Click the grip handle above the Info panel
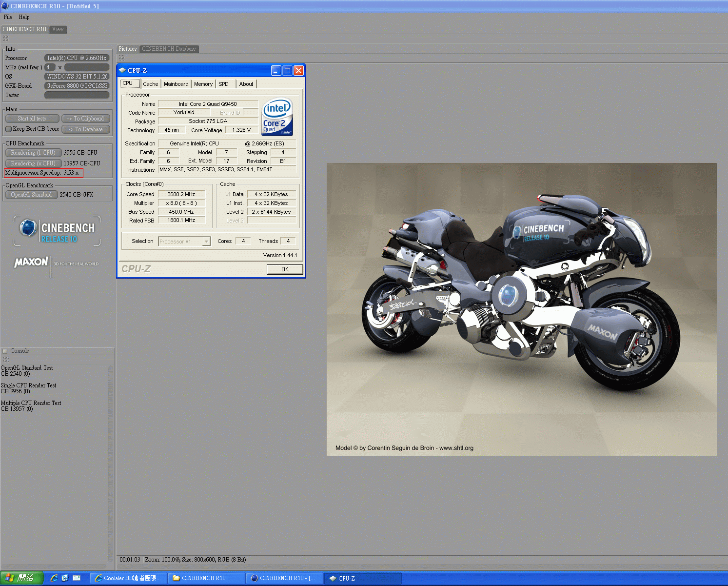Viewport: 728px width, 586px height. [x=5, y=39]
